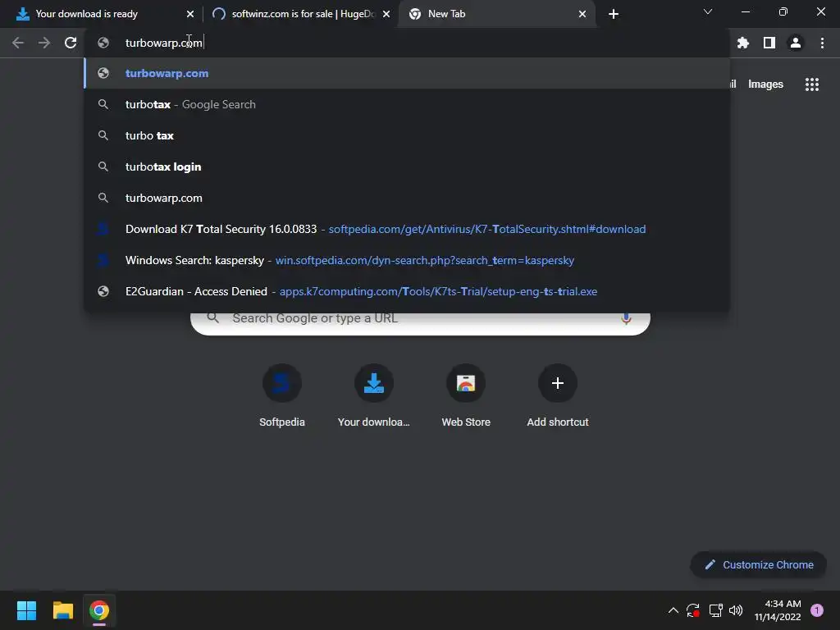The height and width of the screenshot is (630, 840).
Task: Toggle the side panel icon
Action: click(769, 43)
